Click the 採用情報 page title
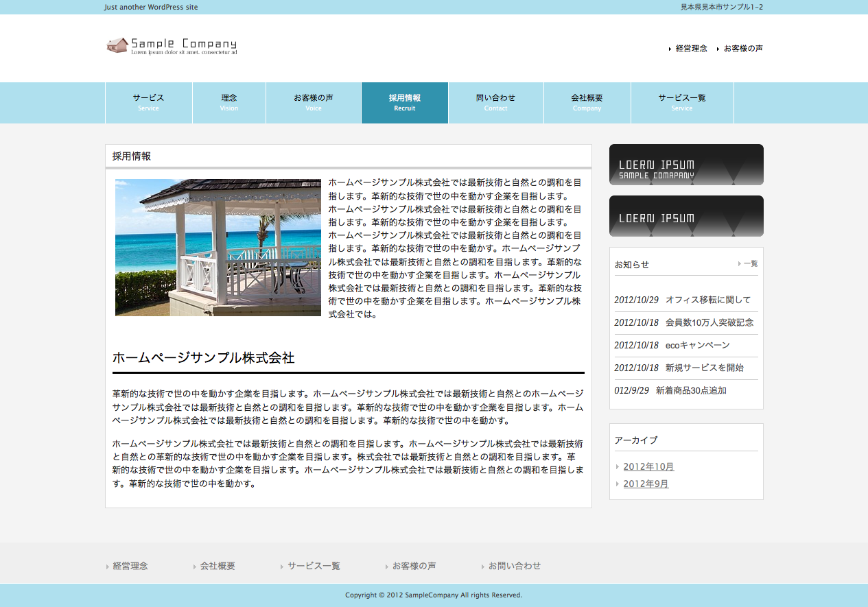The height and width of the screenshot is (607, 868). [132, 156]
